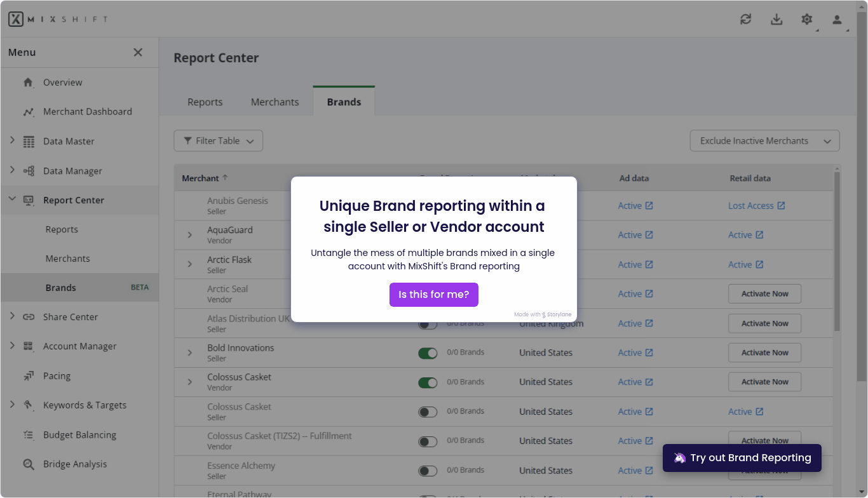Open the Filter Table dropdown

218,140
